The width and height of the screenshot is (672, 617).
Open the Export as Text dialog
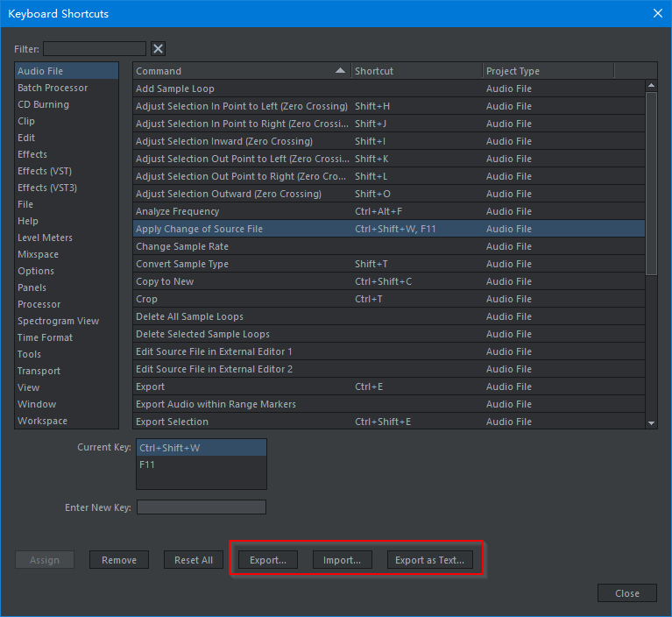429,560
